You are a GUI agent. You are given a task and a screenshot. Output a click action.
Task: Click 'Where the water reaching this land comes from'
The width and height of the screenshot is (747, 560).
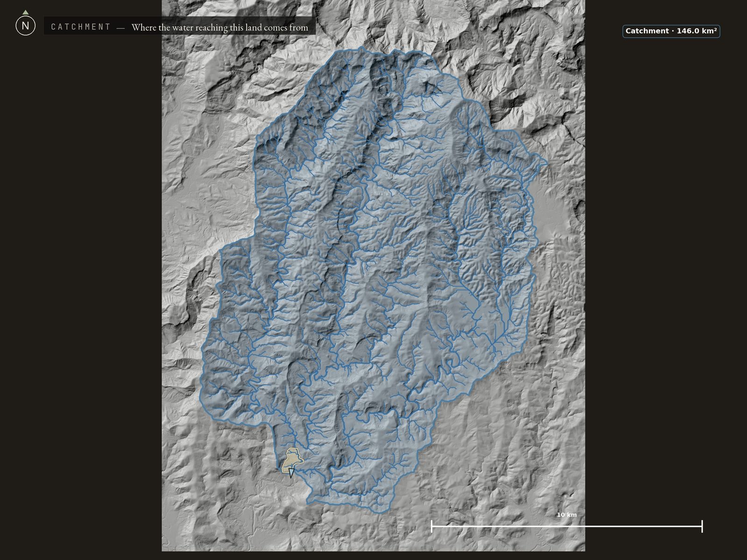pos(220,28)
